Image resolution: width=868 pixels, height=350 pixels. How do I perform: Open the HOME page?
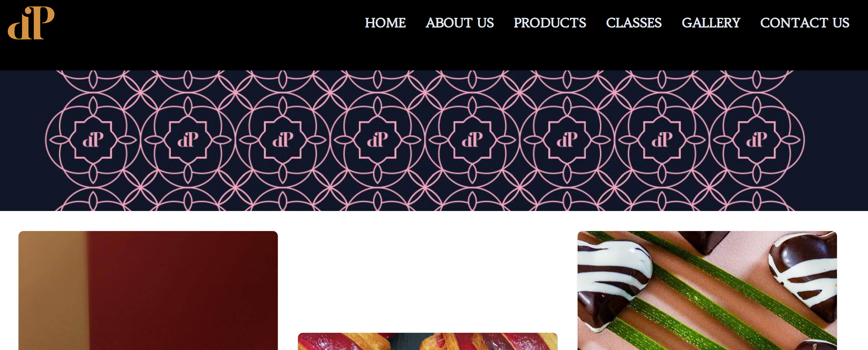pos(385,23)
